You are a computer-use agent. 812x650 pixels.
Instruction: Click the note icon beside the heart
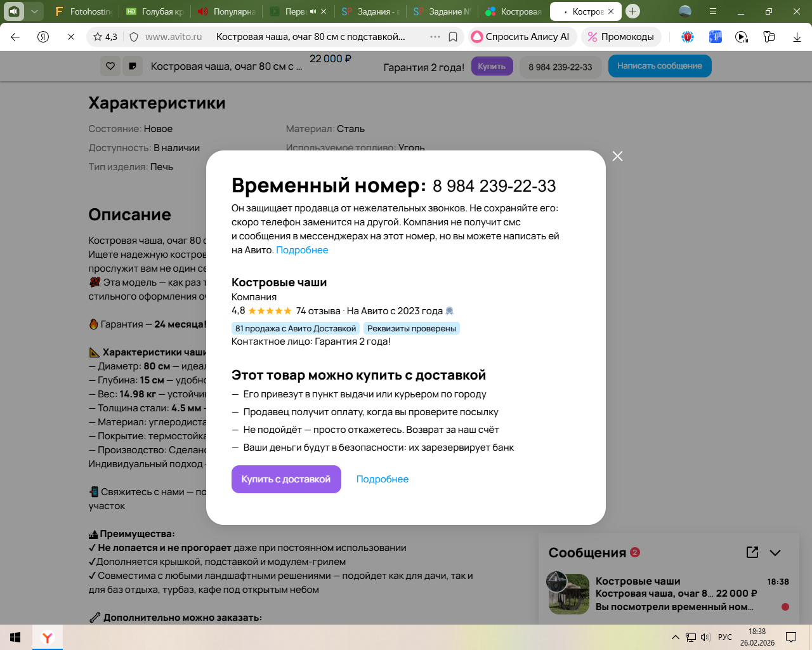[133, 66]
